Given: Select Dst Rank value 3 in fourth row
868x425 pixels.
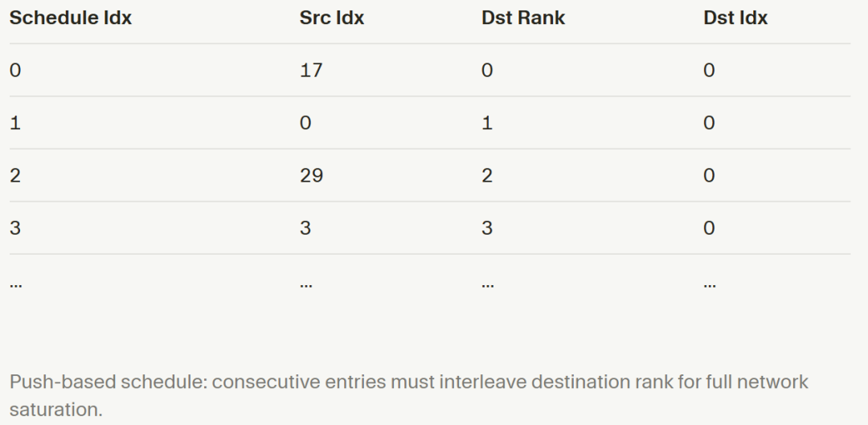Looking at the screenshot, I should (486, 228).
